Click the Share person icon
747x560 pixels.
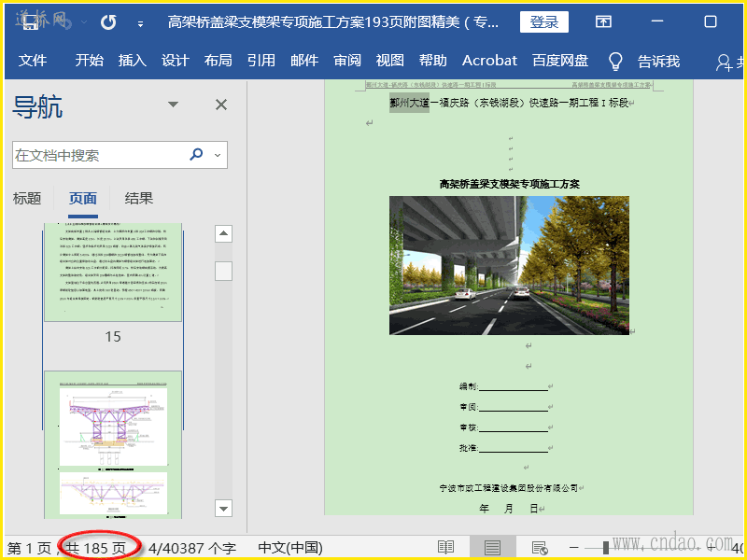point(724,63)
